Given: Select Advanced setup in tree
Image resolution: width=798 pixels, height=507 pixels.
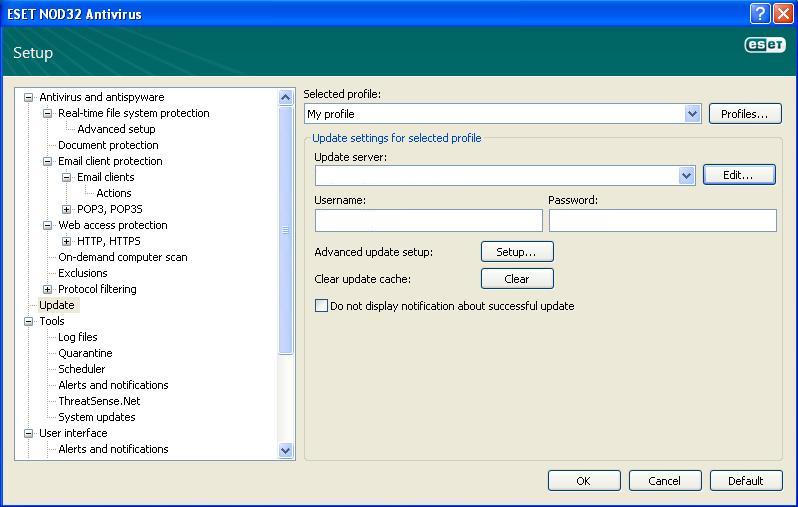Looking at the screenshot, I should coord(116,129).
